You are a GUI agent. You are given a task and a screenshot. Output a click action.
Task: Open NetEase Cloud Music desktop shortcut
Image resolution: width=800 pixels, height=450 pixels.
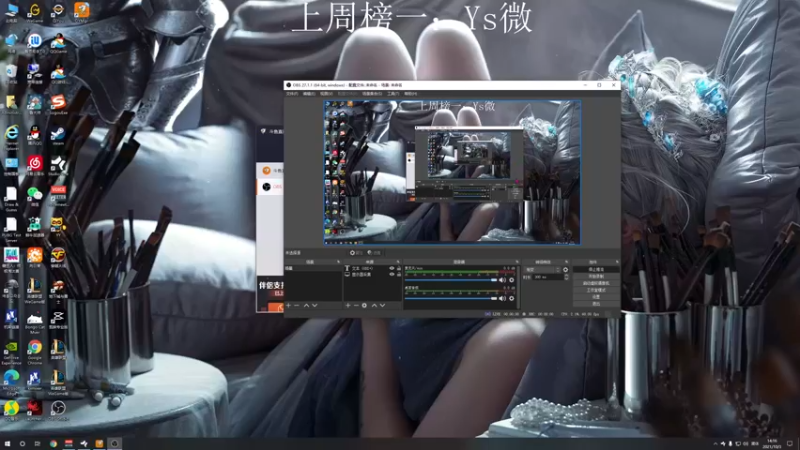[35, 166]
